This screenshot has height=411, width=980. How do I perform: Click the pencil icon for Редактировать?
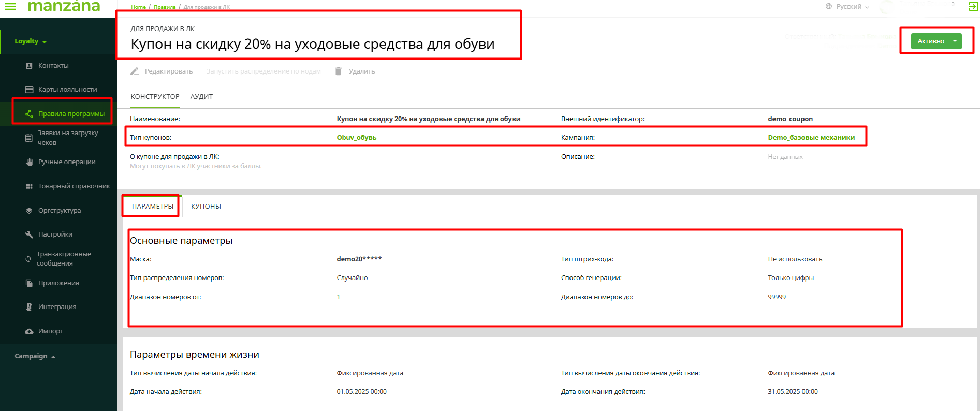(135, 71)
